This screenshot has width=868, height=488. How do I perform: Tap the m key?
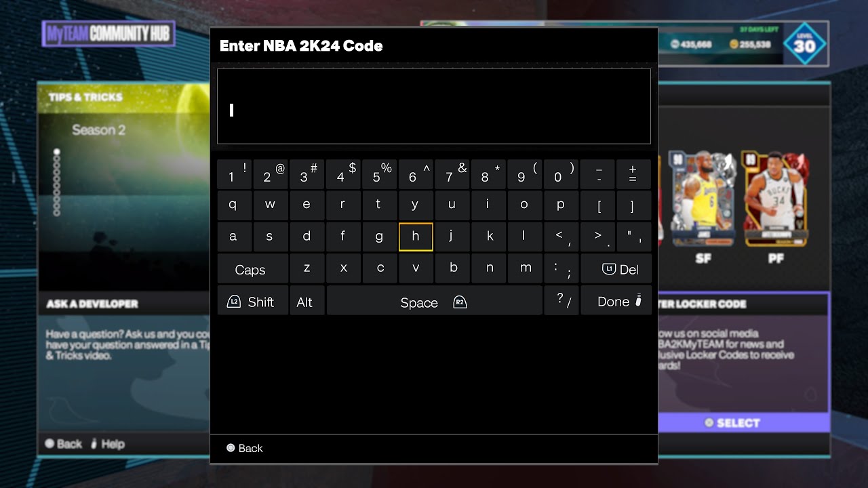click(x=525, y=269)
